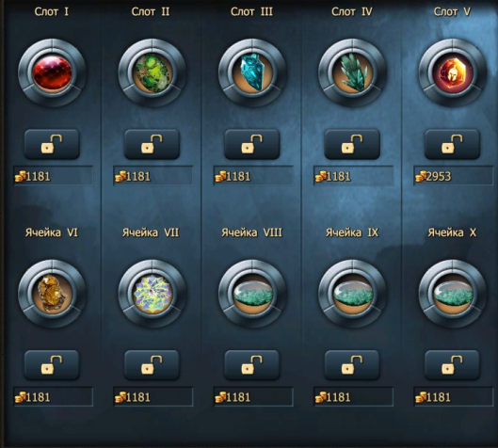Unlock Слот V using its padlock button
Viewport: 498px width, 448px height.
click(x=452, y=144)
